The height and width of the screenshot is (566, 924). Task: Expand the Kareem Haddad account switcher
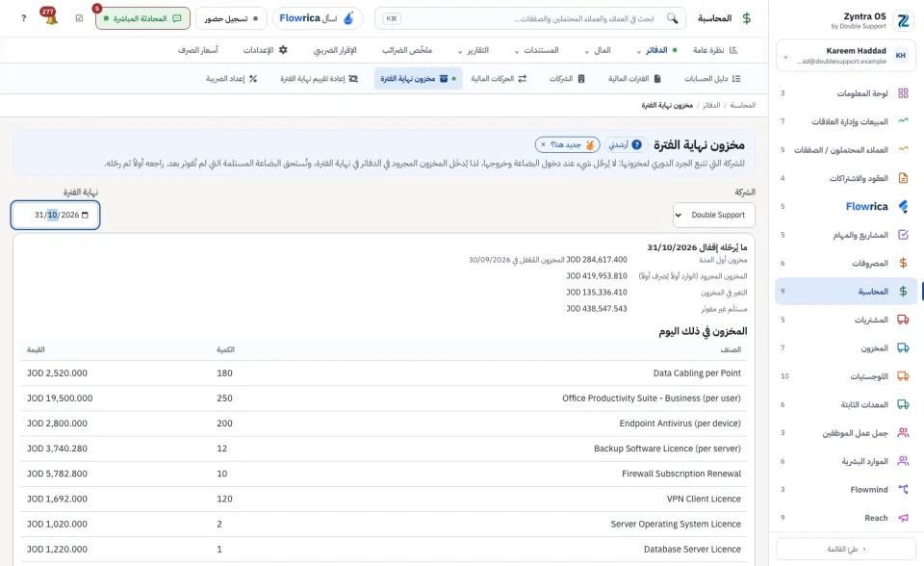pos(846,56)
